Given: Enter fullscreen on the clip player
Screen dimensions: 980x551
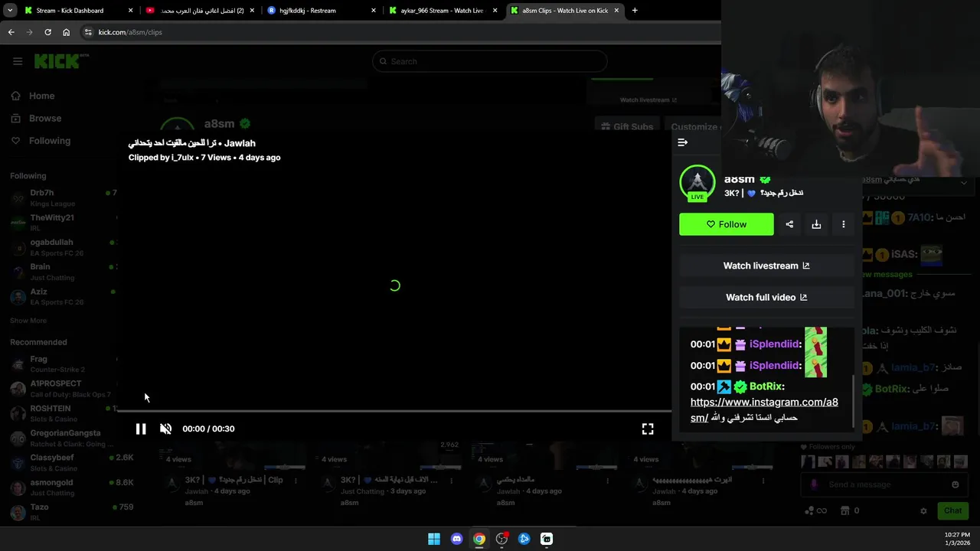Looking at the screenshot, I should point(648,429).
